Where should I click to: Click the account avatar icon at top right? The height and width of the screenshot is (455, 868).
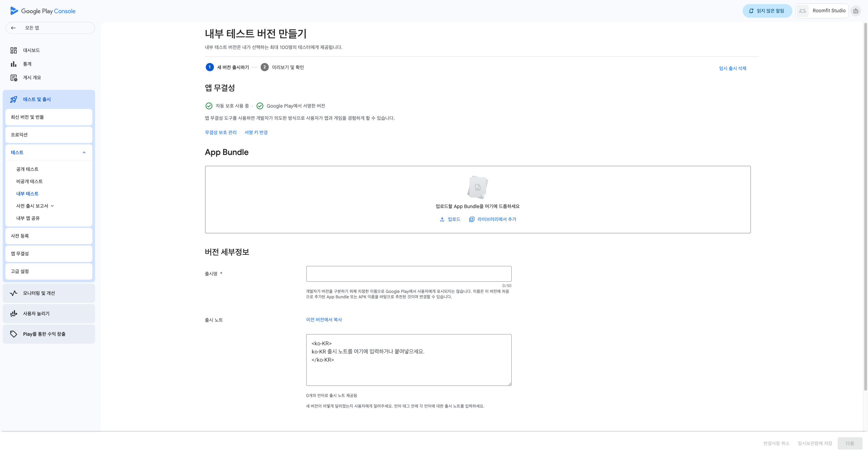coord(855,11)
